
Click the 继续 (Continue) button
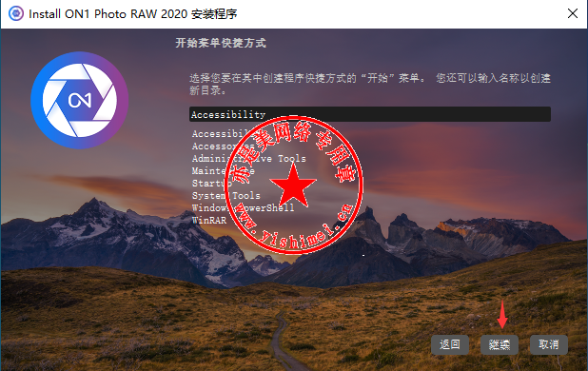tap(500, 344)
